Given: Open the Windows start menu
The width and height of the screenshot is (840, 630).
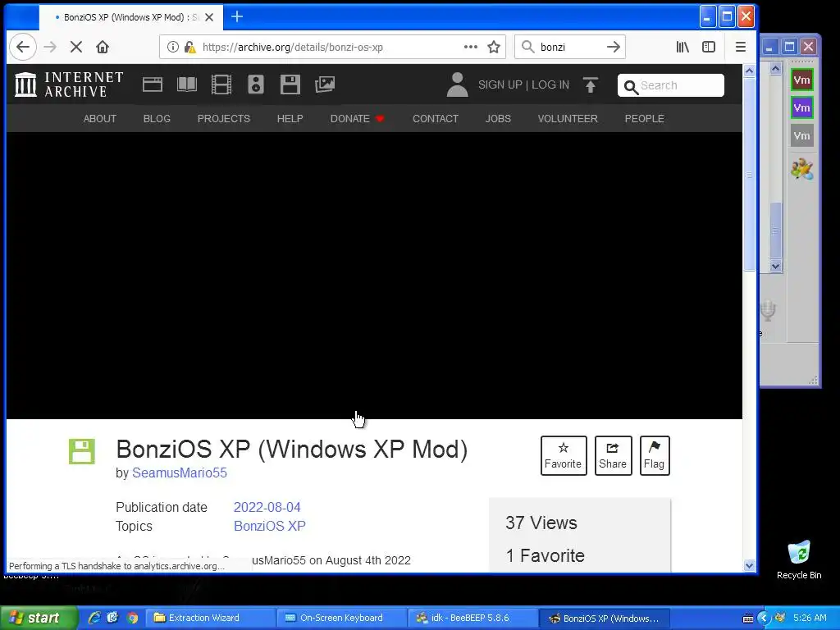Looking at the screenshot, I should pyautogui.click(x=39, y=618).
